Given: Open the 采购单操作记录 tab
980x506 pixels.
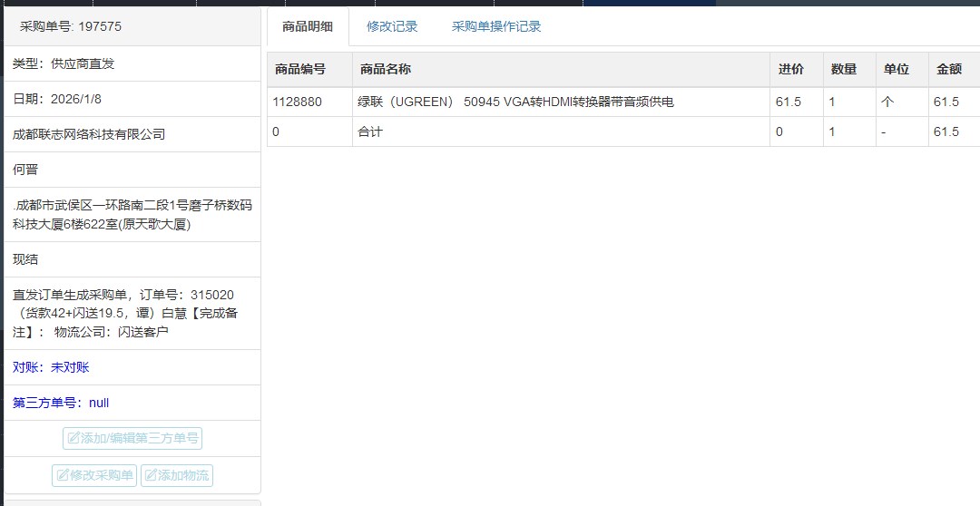Looking at the screenshot, I should pos(496,27).
